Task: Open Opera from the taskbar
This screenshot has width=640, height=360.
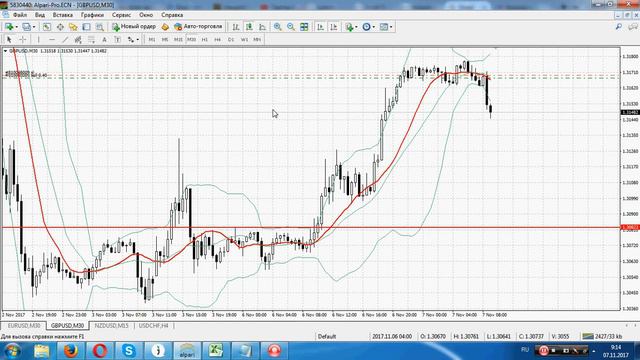Action: point(100,350)
